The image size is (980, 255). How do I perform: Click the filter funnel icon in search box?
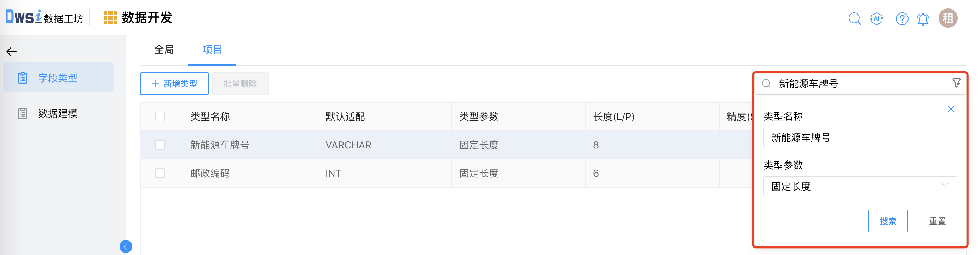[956, 83]
